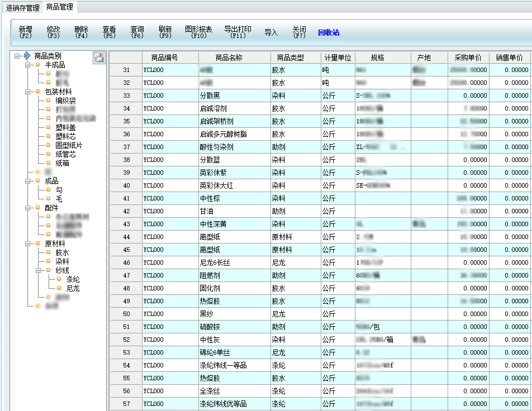Click the blue arrow icon of 商品类别
The width and height of the screenshot is (532, 411).
pos(26,56)
